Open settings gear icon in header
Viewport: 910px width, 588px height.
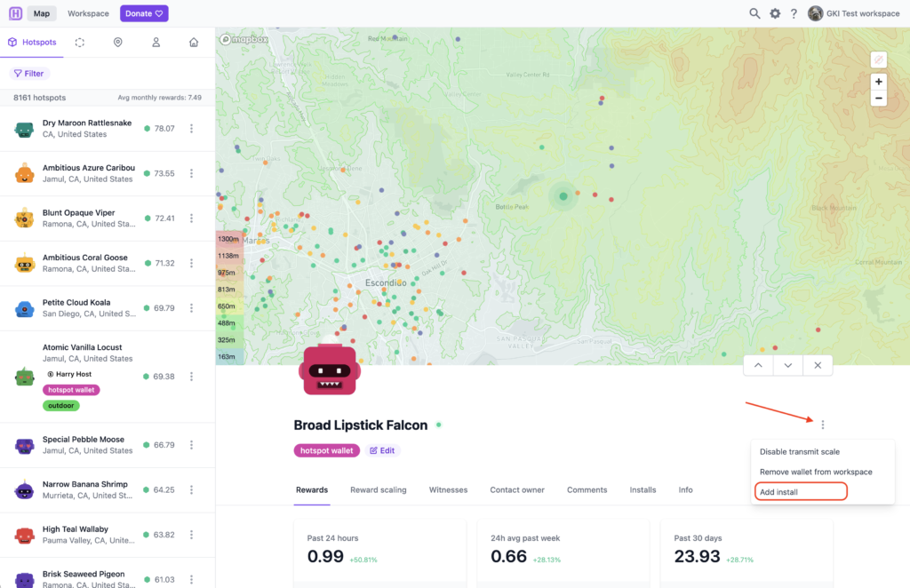pyautogui.click(x=775, y=13)
